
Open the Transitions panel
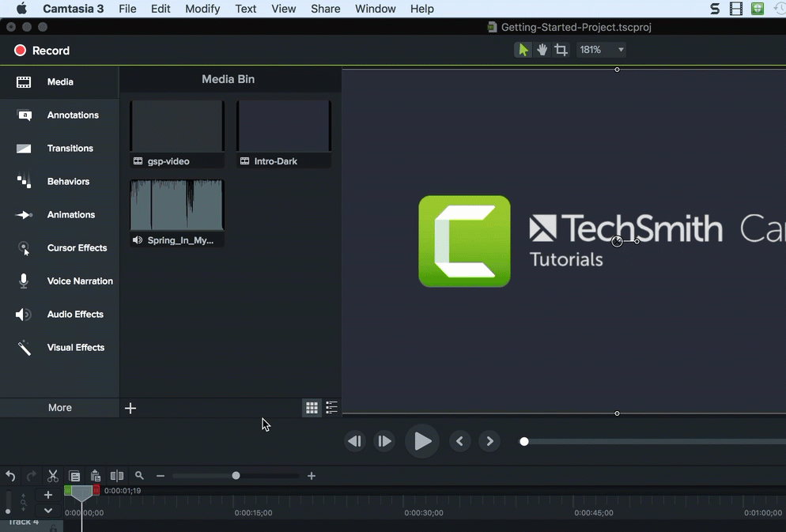[x=59, y=149]
